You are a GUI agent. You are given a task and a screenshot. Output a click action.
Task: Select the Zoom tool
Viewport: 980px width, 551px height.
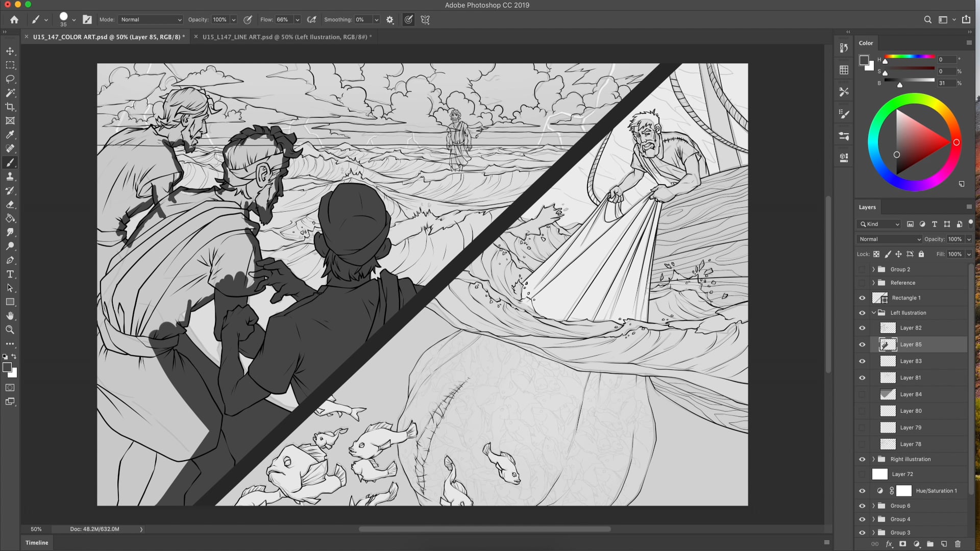tap(10, 330)
